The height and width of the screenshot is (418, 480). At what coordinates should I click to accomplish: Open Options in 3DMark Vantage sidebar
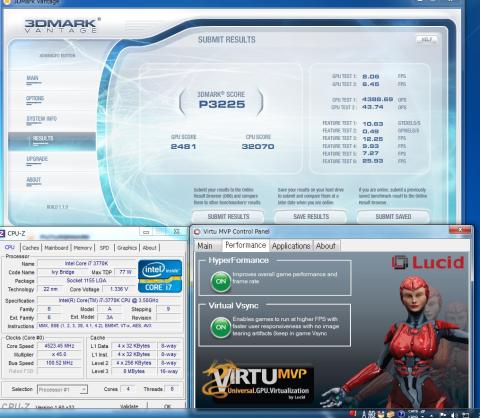click(35, 99)
